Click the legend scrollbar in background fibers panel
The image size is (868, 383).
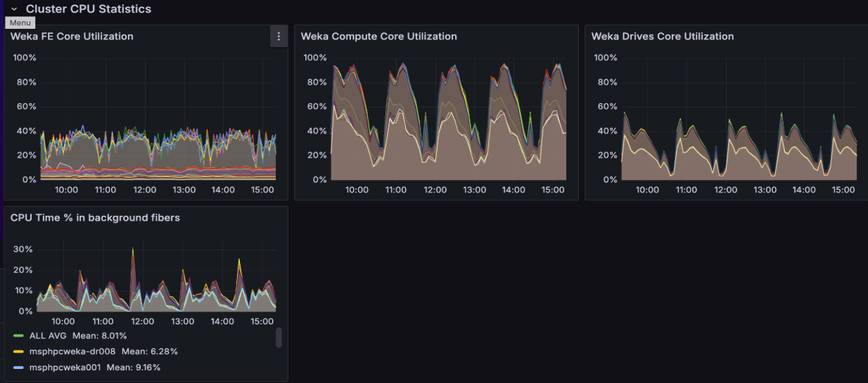pyautogui.click(x=279, y=338)
